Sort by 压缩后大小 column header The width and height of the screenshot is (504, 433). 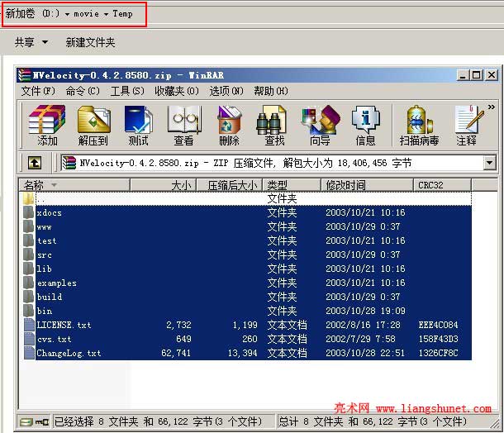231,185
